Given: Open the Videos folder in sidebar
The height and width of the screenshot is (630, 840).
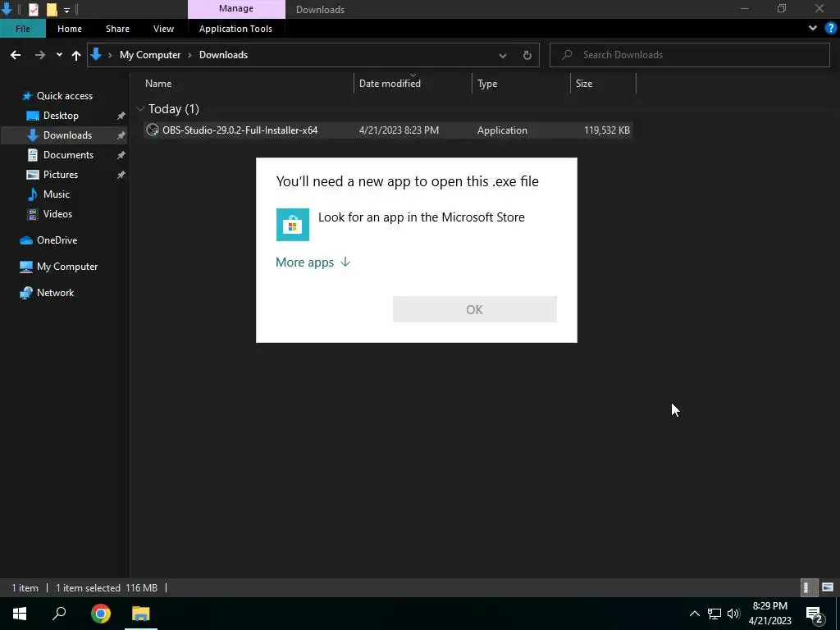Looking at the screenshot, I should pos(57,214).
